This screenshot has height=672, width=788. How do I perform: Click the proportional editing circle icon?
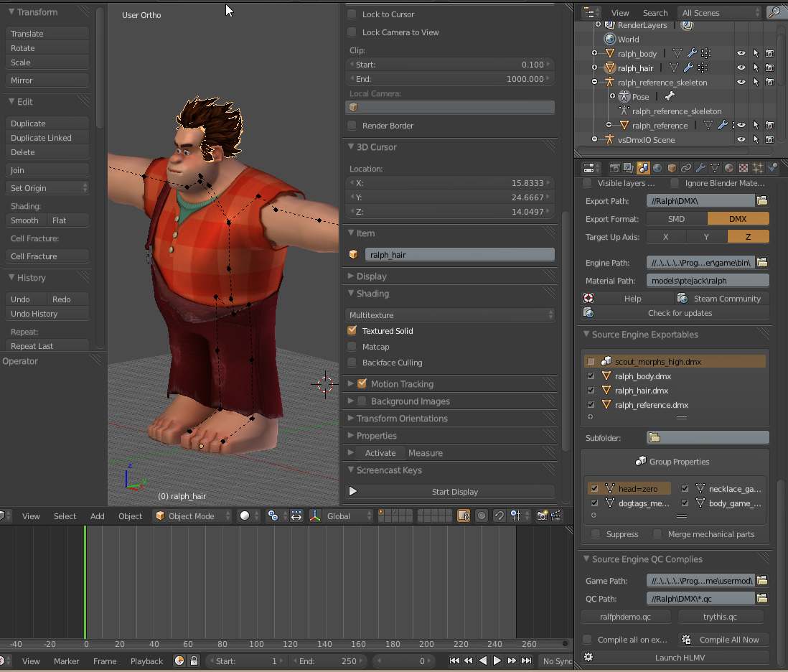pyautogui.click(x=482, y=516)
